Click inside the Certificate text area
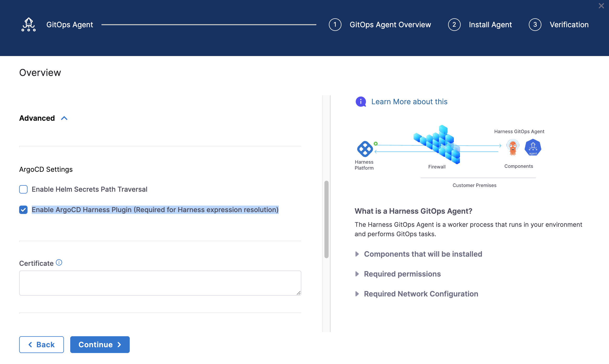The image size is (609, 364). 160,283
